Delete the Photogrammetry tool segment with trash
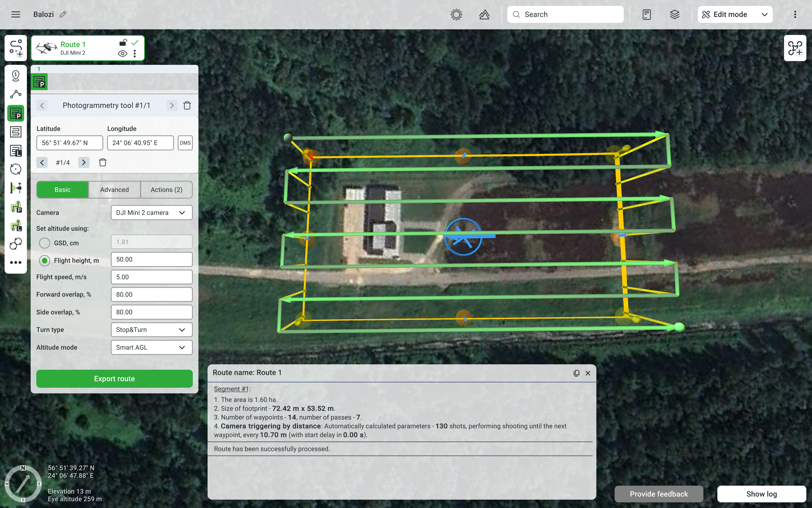 tap(187, 105)
